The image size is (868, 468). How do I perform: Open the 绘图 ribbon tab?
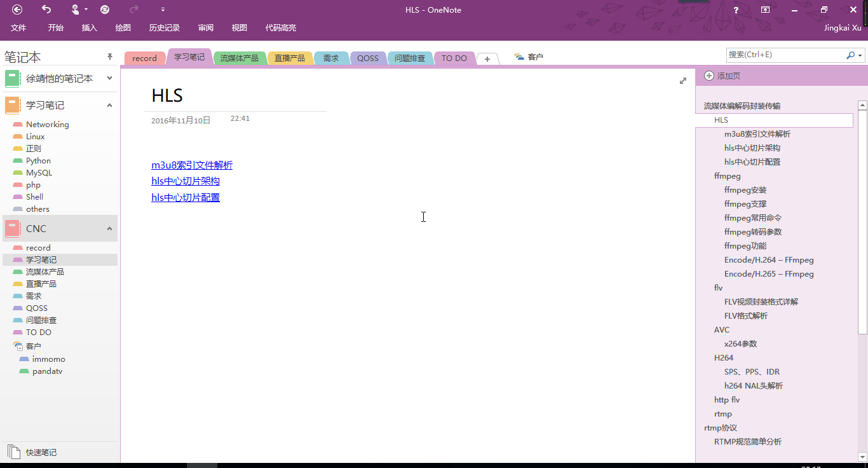coord(123,28)
